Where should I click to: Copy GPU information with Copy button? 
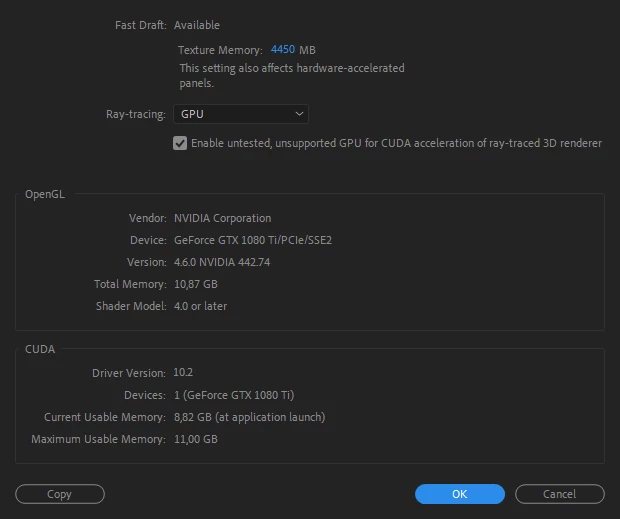(60, 494)
